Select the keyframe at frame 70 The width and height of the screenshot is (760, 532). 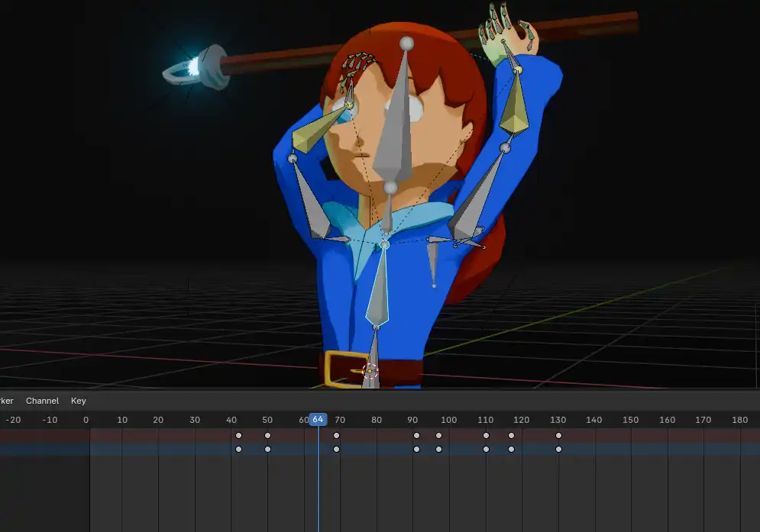pos(337,435)
